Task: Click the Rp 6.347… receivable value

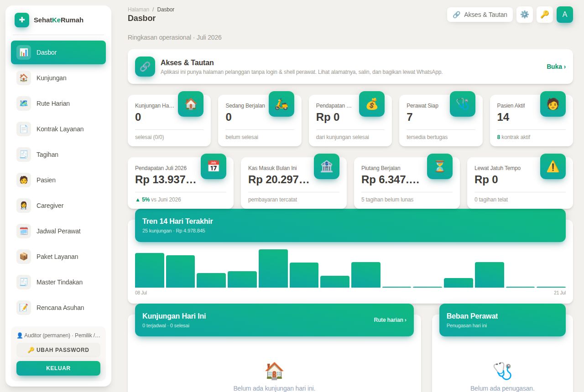Action: tap(390, 180)
